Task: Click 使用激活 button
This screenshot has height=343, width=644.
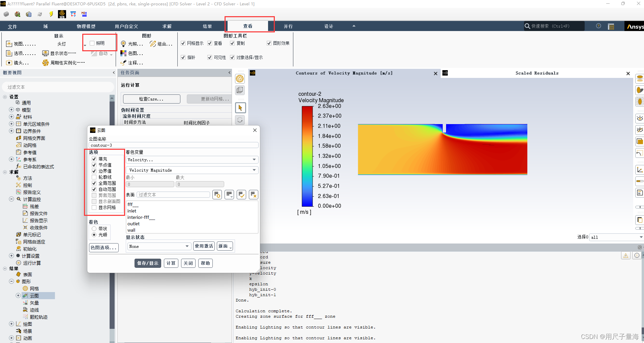Action: [204, 246]
